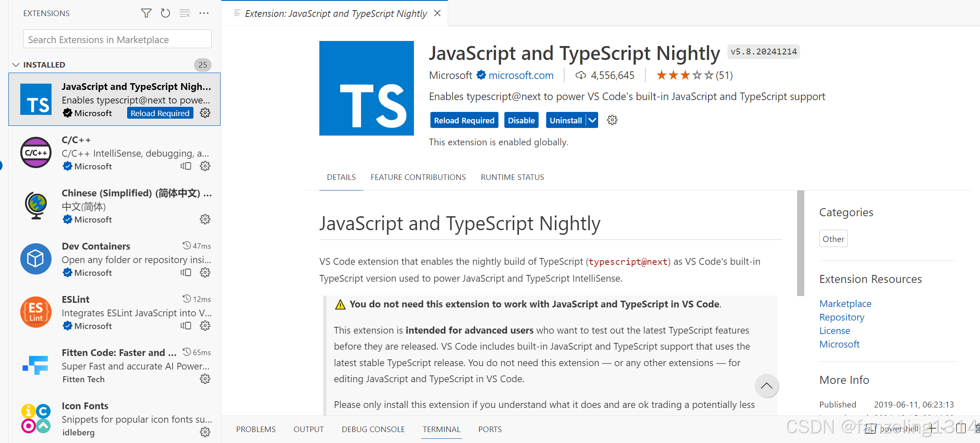Open manage gear for JavaScript and TypeScript Nightly row
The width and height of the screenshot is (980, 443).
click(205, 113)
